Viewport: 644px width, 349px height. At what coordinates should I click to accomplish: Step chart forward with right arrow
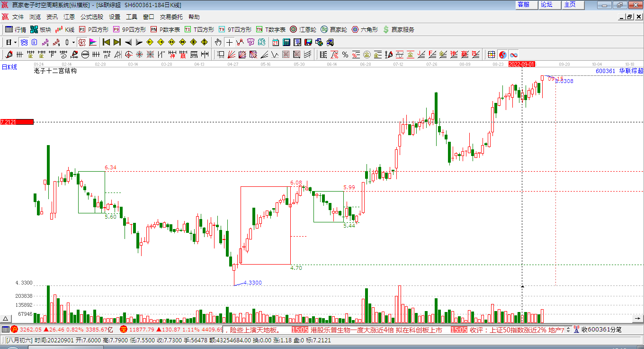pyautogui.click(x=139, y=42)
